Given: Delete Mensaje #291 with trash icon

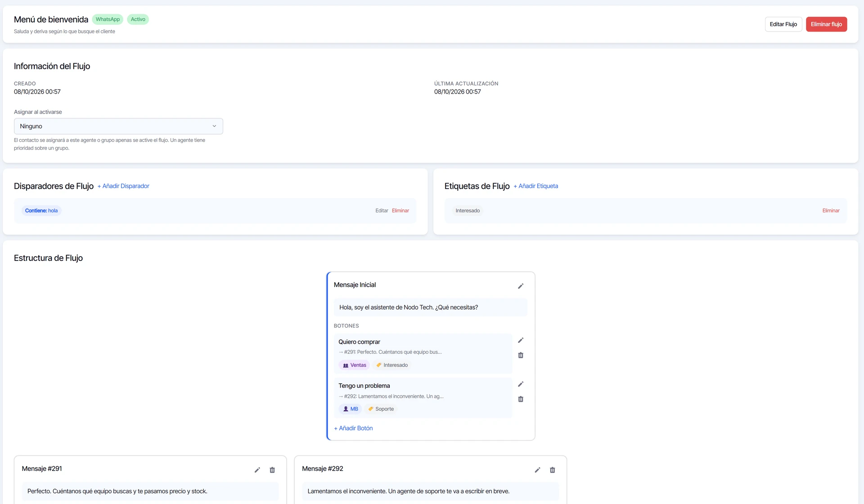Looking at the screenshot, I should [272, 470].
